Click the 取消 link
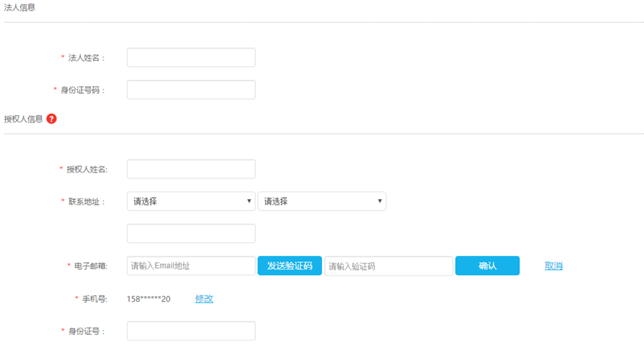 point(553,266)
